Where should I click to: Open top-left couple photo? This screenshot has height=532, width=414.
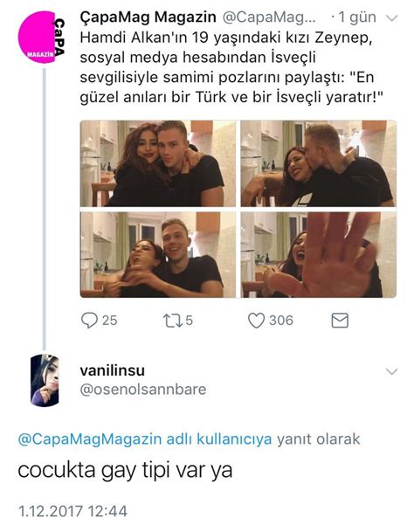click(x=158, y=163)
